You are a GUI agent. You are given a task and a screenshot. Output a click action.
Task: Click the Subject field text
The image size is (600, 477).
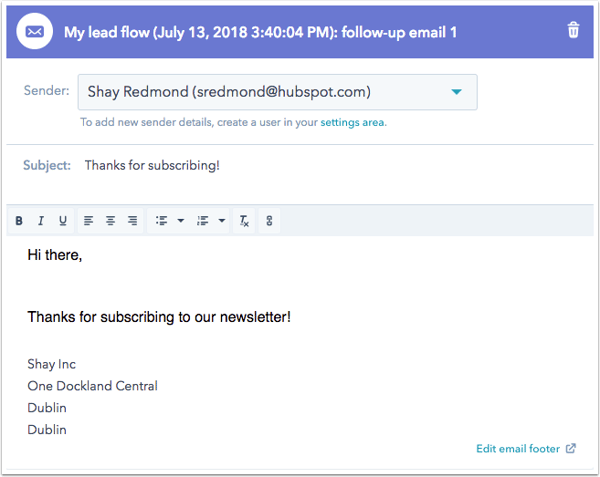(152, 165)
